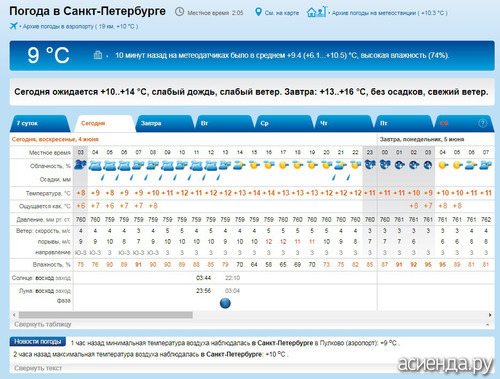
Task: Click the night icon for tomorrow 02
Action: 414,165
